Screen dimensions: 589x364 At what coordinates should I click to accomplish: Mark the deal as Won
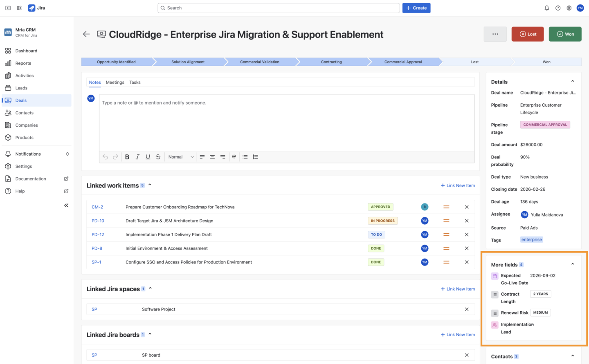click(x=565, y=34)
